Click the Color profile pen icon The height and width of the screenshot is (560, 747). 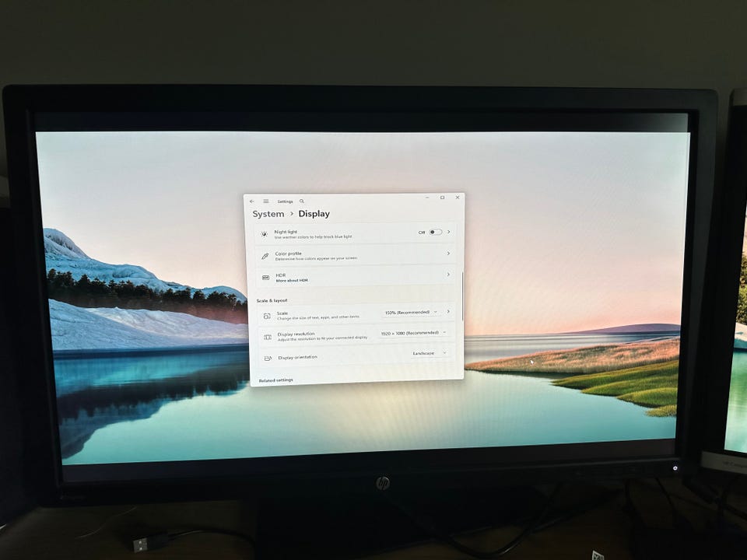[x=265, y=256]
